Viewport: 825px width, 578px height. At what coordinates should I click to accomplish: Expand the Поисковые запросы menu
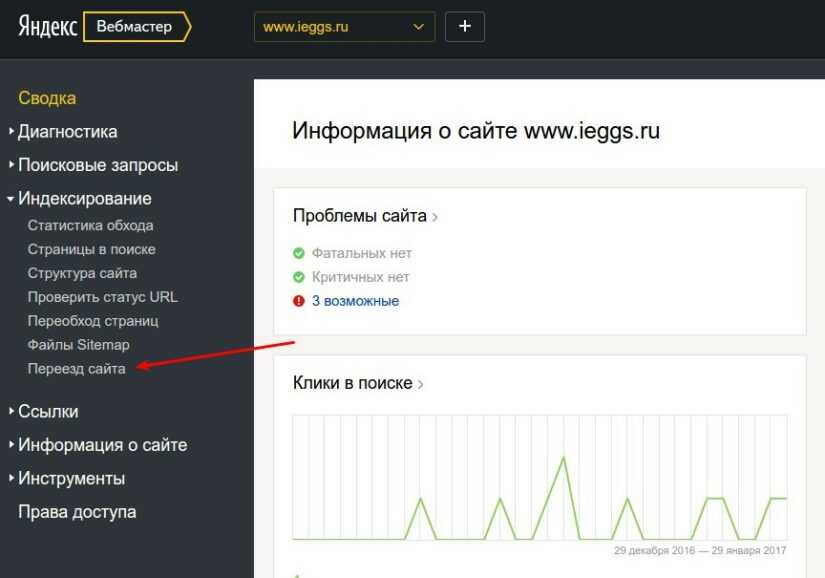pos(98,165)
